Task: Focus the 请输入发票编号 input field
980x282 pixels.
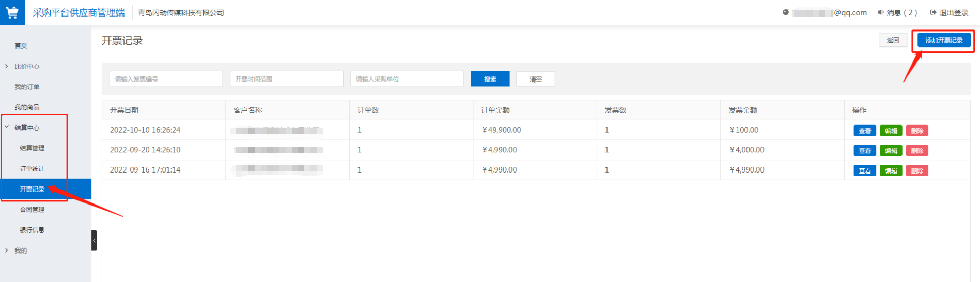Action: [166, 79]
